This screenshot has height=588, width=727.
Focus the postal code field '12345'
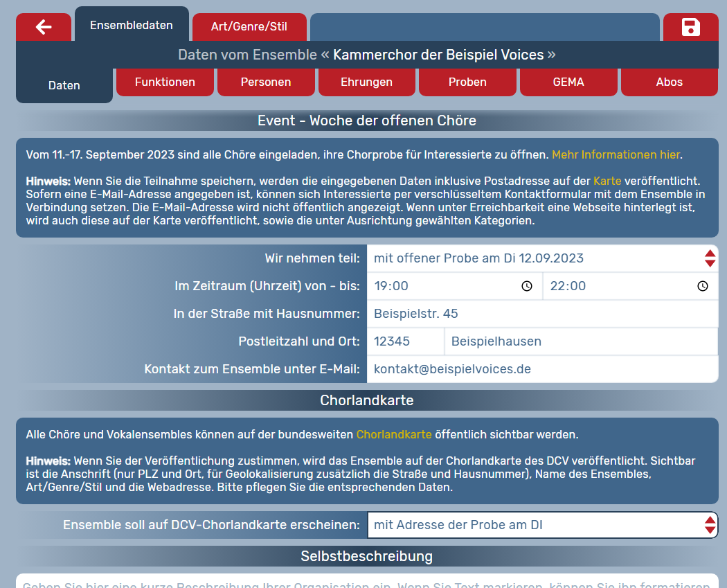(x=405, y=341)
